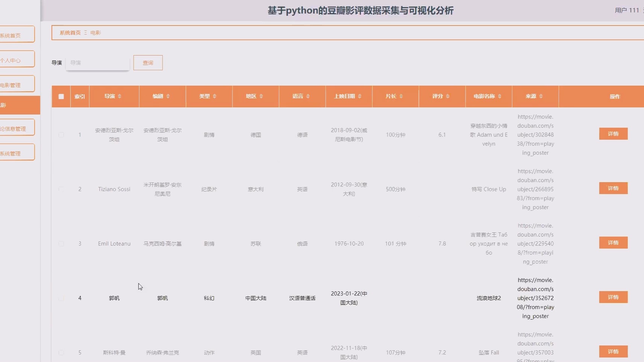Click the 索引 column header
Screen dimensions: 644x362
pos(80,97)
